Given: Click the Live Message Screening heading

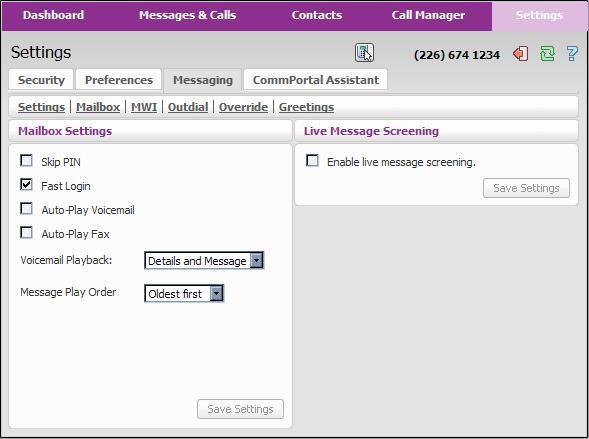Looking at the screenshot, I should click(x=371, y=131).
